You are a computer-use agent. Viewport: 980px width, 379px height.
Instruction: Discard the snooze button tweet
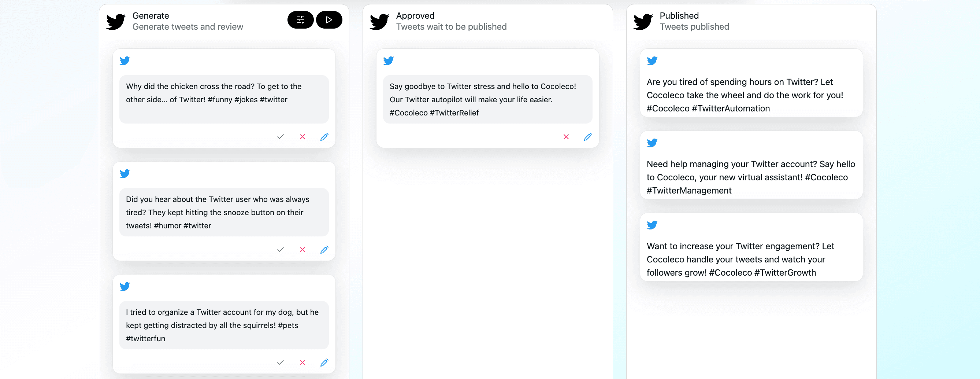pyautogui.click(x=302, y=250)
